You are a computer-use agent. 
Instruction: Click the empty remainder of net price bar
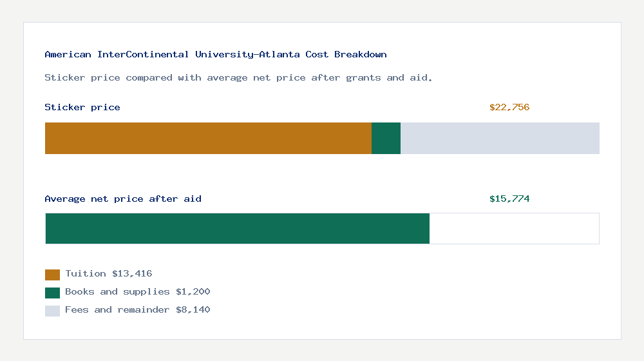pos(514,229)
